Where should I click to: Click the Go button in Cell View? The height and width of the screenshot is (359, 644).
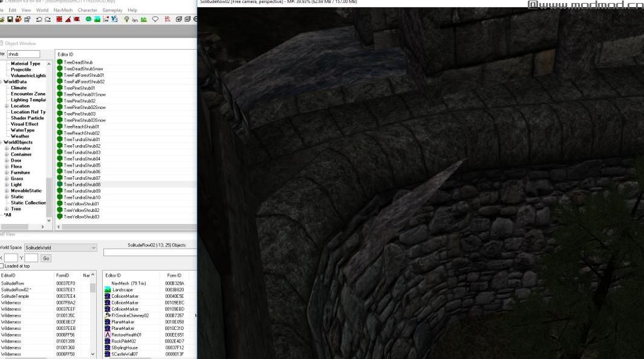click(x=46, y=259)
